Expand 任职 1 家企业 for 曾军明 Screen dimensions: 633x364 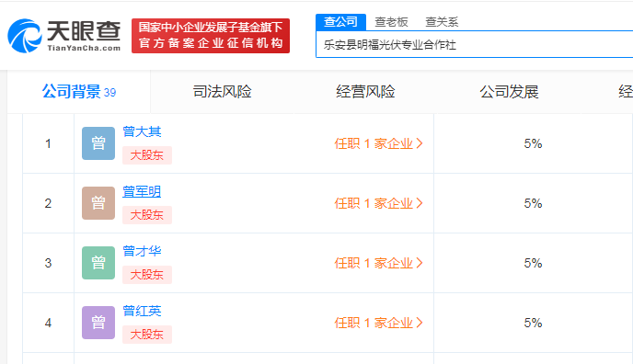(378, 203)
